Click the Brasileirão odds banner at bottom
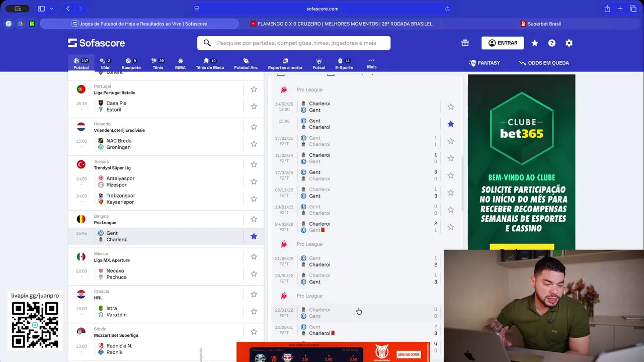 [333, 352]
